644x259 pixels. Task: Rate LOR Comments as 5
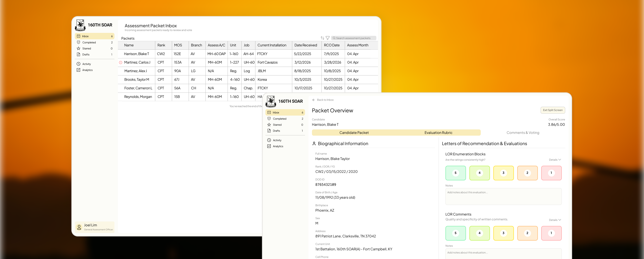click(455, 233)
